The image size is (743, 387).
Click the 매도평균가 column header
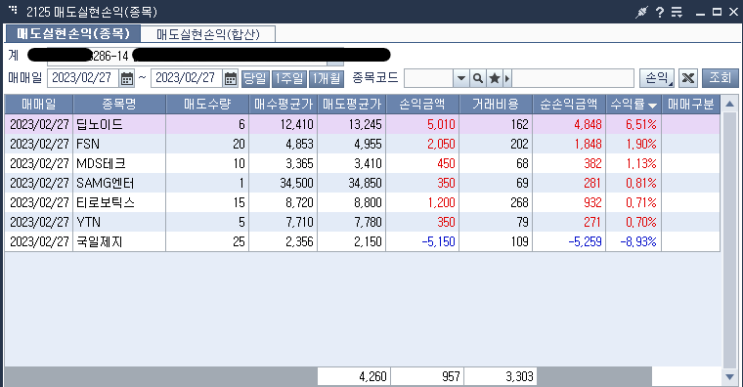click(352, 104)
